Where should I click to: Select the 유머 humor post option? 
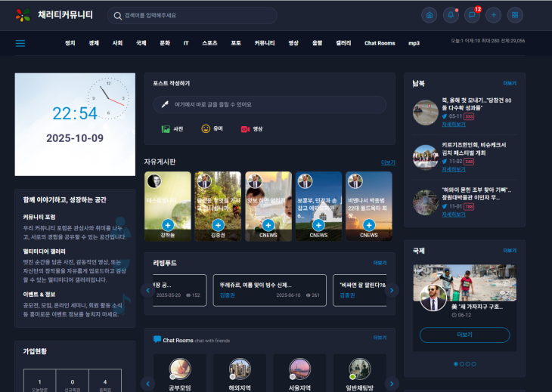point(212,129)
